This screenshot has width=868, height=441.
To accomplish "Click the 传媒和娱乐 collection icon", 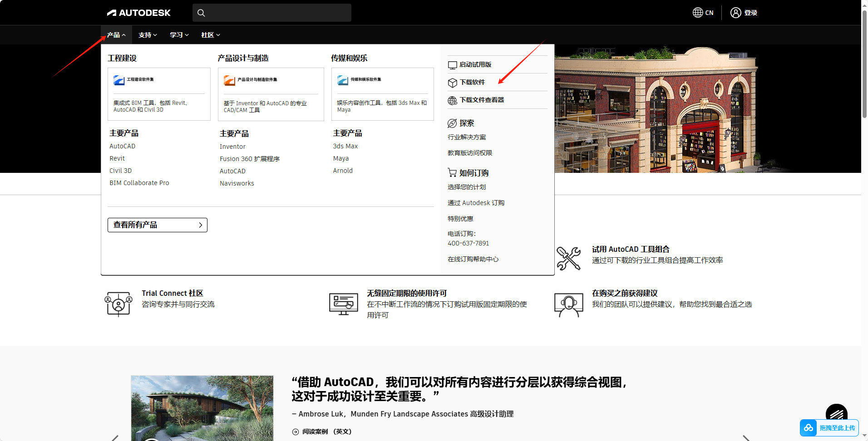I will (x=343, y=80).
